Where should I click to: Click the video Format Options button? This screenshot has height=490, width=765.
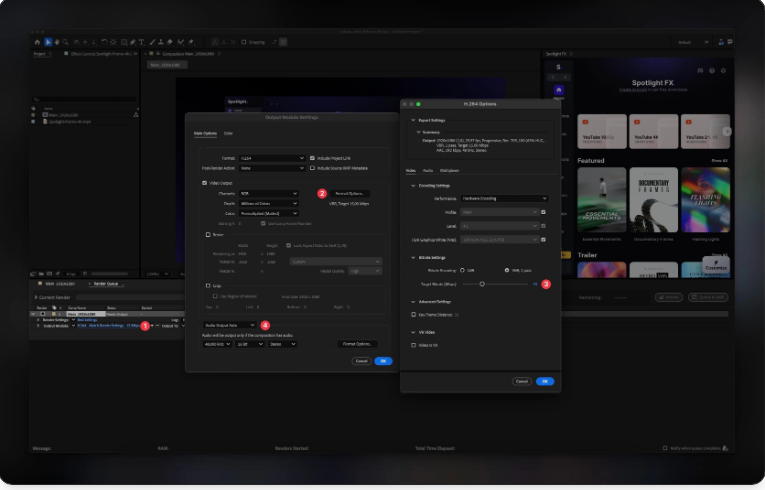coord(349,194)
